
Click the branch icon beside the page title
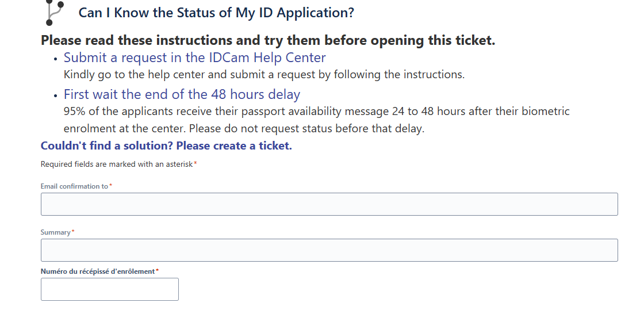coord(55,12)
